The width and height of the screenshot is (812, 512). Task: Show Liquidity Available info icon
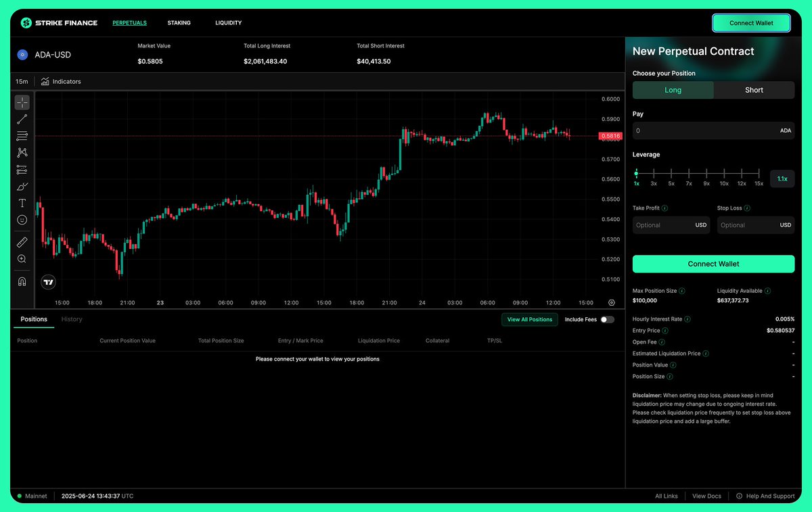(x=768, y=291)
